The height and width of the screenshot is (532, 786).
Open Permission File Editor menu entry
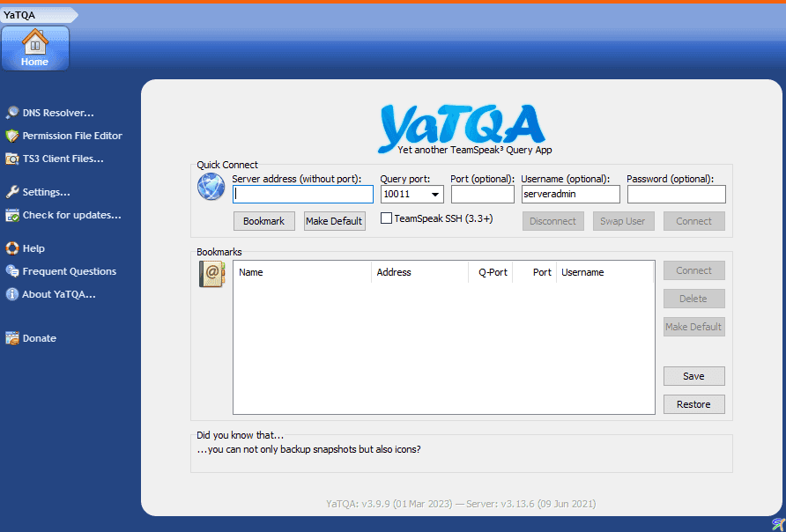click(72, 136)
